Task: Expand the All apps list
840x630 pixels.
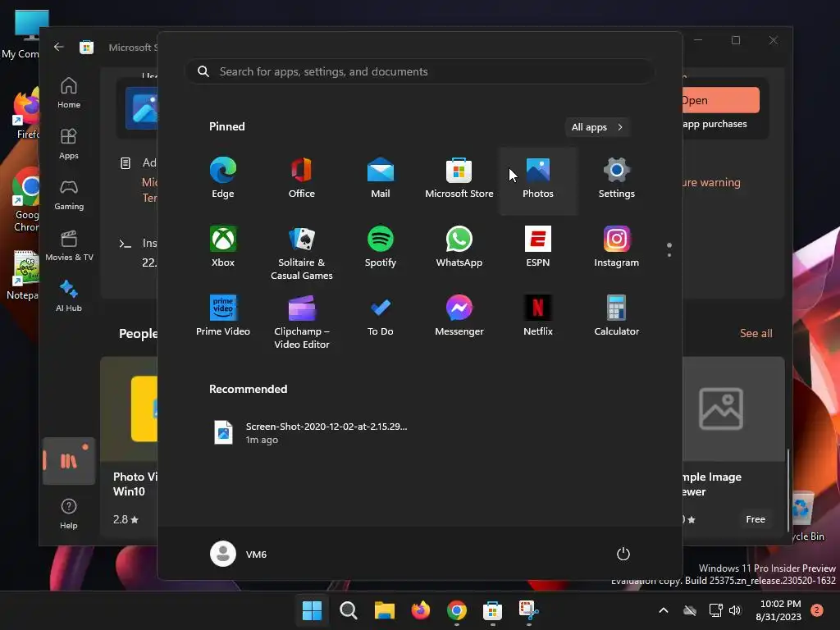Action: (x=597, y=127)
